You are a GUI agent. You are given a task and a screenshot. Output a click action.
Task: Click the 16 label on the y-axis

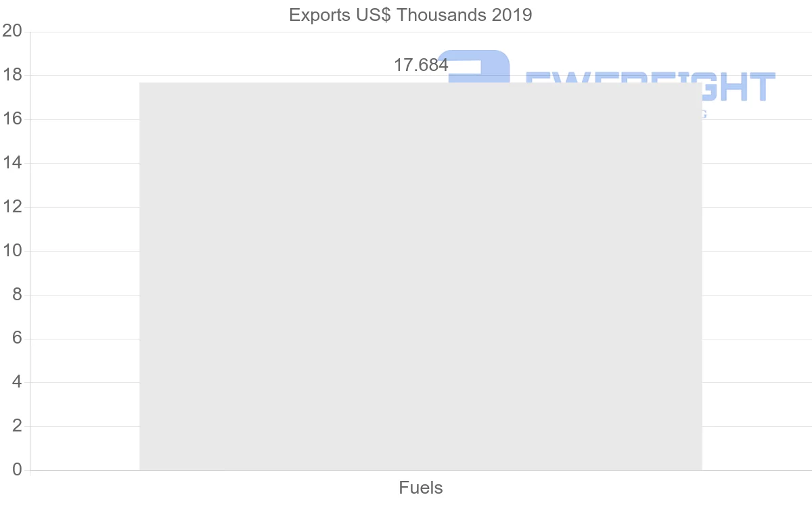[13, 119]
